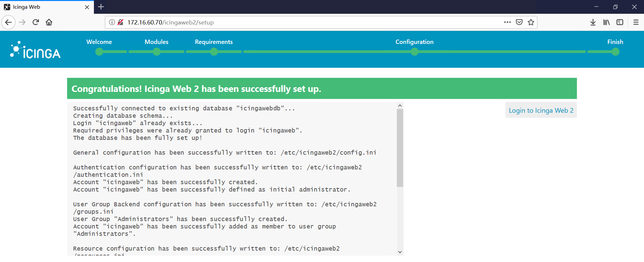This screenshot has width=644, height=262.
Task: Go to the Requirements setup step
Action: 214,42
